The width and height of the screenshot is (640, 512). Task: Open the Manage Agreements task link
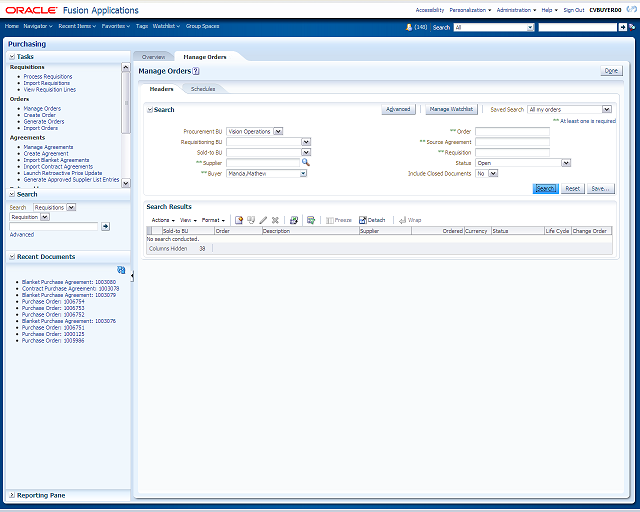48,147
